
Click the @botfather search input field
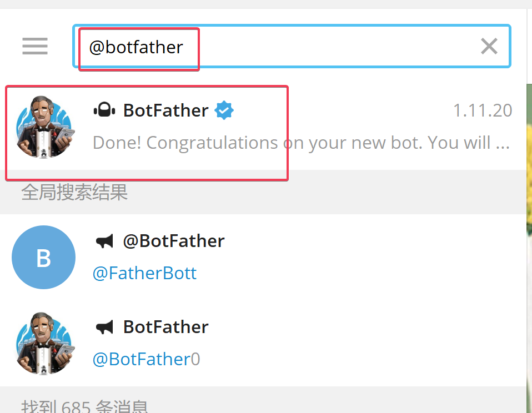coord(292,46)
